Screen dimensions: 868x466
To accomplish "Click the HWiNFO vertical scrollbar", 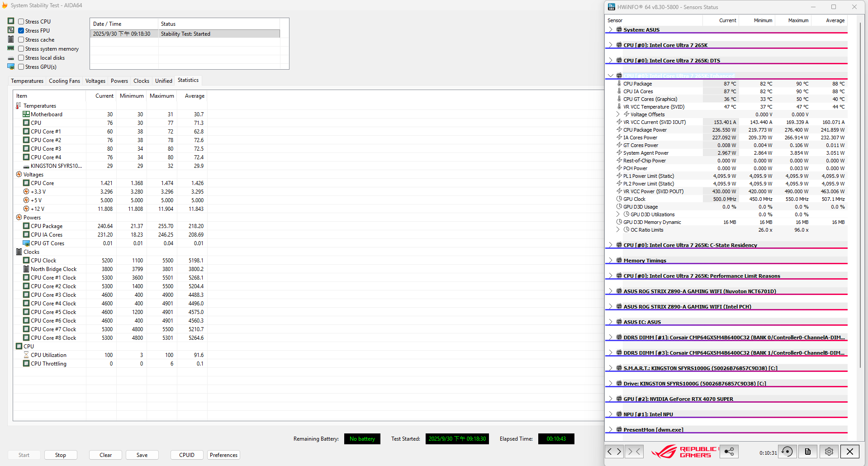I will point(860,195).
